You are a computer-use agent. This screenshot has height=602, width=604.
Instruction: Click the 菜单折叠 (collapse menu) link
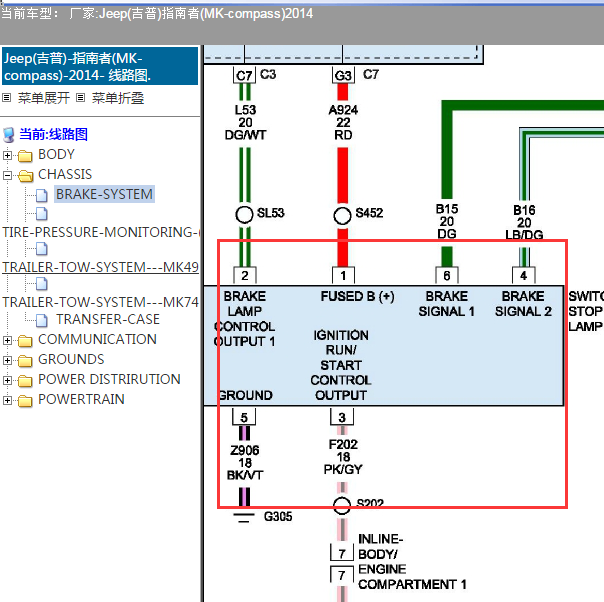118,98
